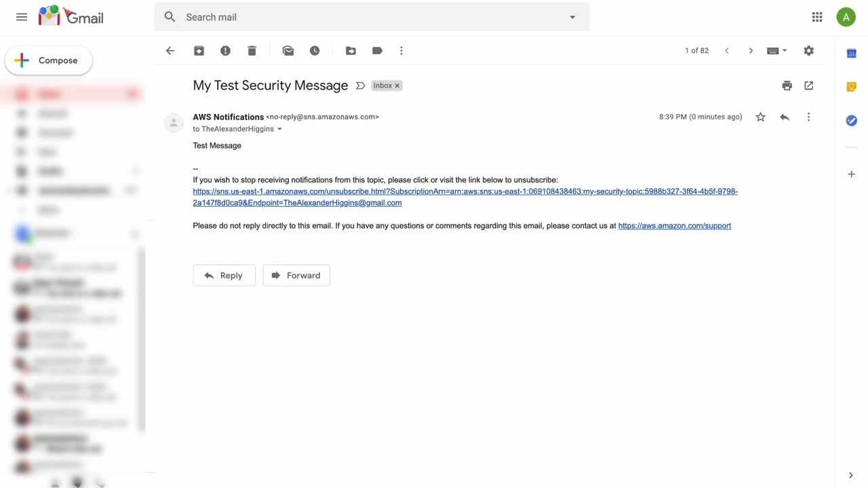Toggle the importance marker beside the subject
Image resolution: width=868 pixels, height=488 pixels.
[360, 85]
